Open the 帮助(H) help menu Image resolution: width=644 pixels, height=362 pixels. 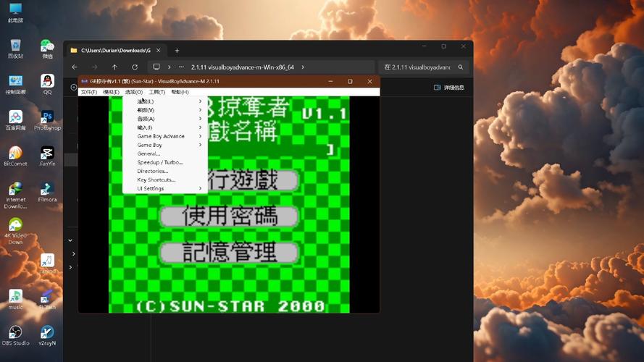[x=180, y=92]
